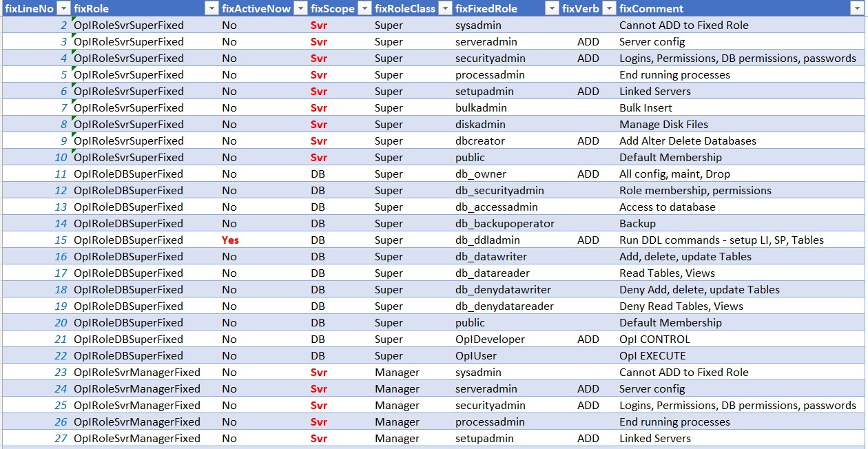This screenshot has height=449, width=868.
Task: Open the fixVerb column filter dropdown
Action: click(608, 8)
